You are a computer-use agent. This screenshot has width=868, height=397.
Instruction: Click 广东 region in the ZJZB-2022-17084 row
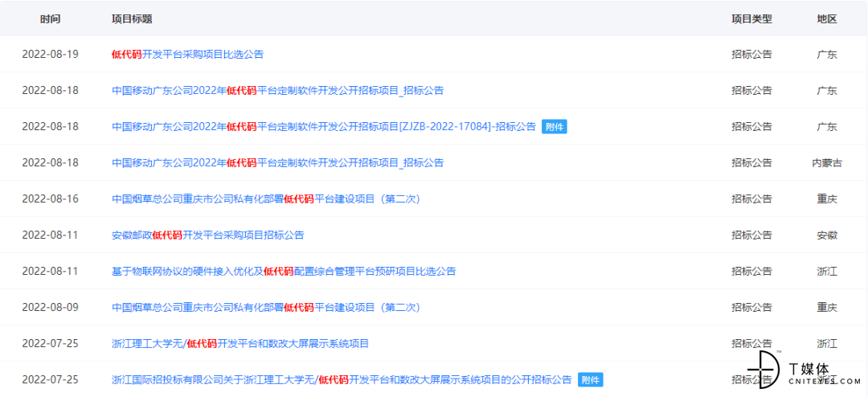(x=827, y=127)
